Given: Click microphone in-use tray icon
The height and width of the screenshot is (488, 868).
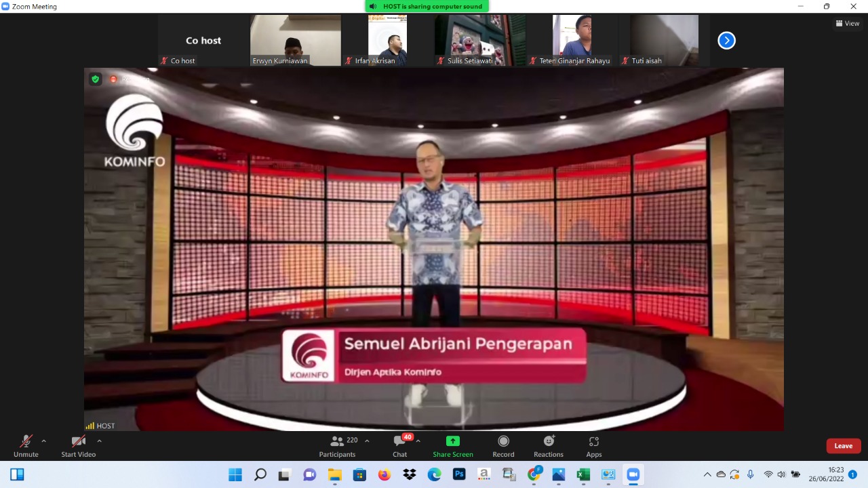Looking at the screenshot, I should tap(750, 474).
